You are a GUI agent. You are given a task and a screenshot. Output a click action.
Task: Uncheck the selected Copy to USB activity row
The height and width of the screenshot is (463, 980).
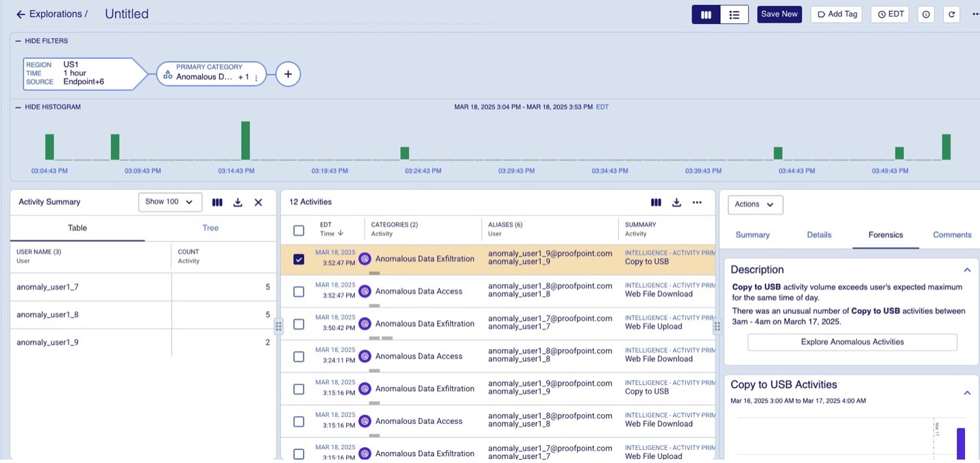pyautogui.click(x=299, y=259)
